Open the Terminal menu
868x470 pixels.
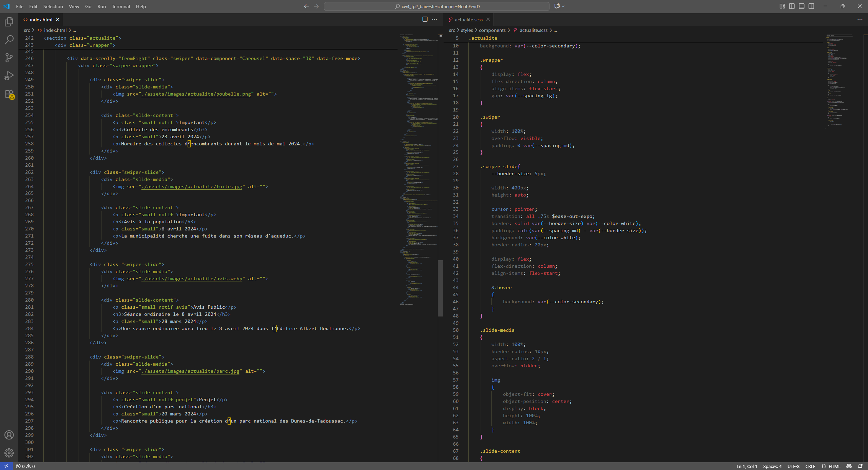click(121, 6)
